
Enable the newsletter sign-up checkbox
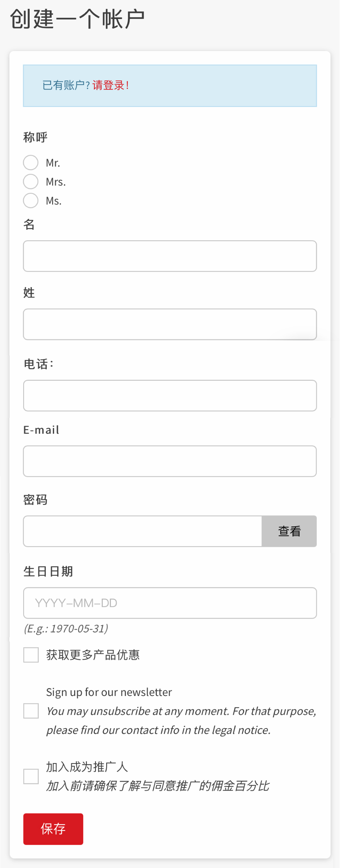pos(31,711)
